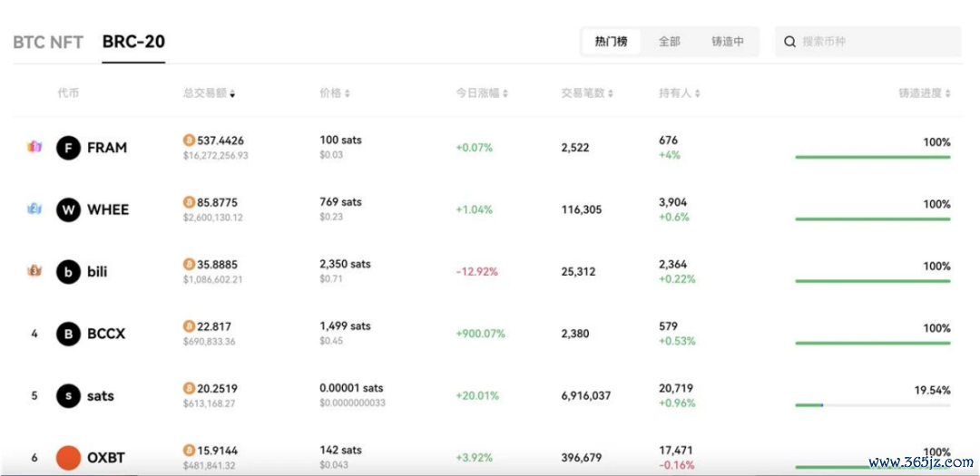The width and height of the screenshot is (980, 476).
Task: Click the 396,679 transaction count
Action: pos(582,458)
